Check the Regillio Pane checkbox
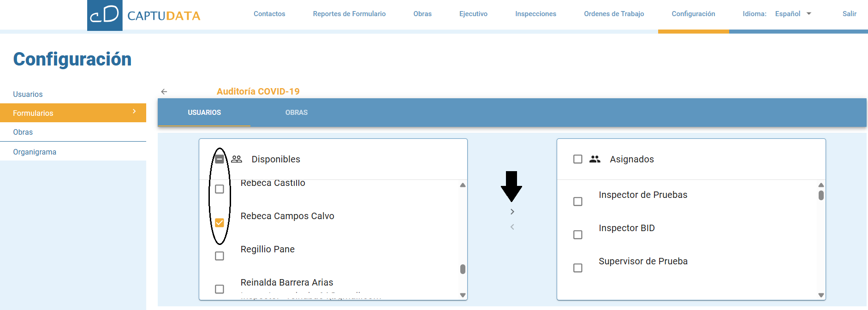The width and height of the screenshot is (868, 310). pos(220,256)
